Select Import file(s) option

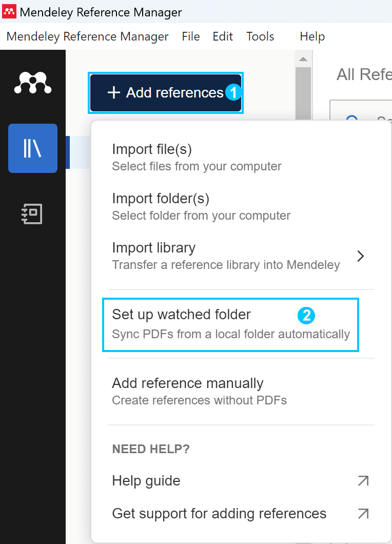coord(197,158)
